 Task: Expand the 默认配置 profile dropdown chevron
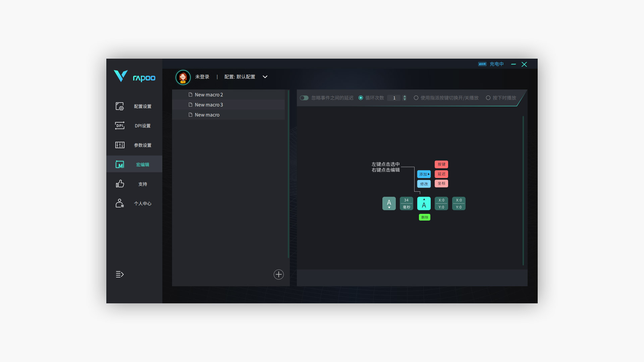click(x=265, y=77)
